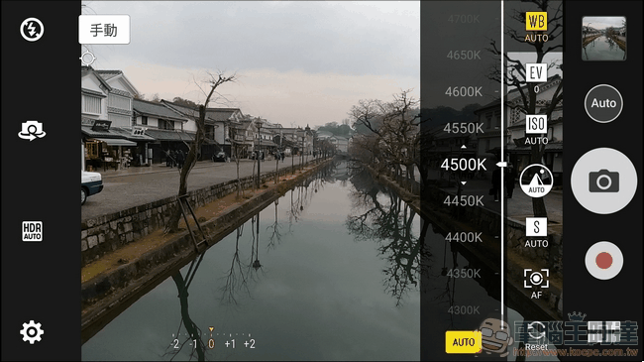Click up arrow above 4500K
Viewport: 644px width, 362px height.
pos(464,147)
